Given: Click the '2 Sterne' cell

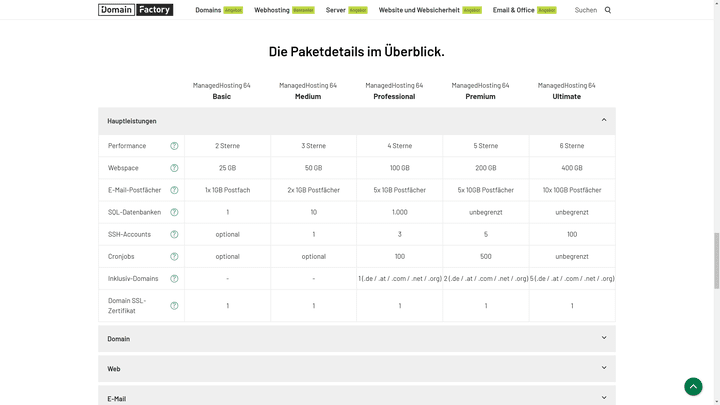Looking at the screenshot, I should coord(228,146).
